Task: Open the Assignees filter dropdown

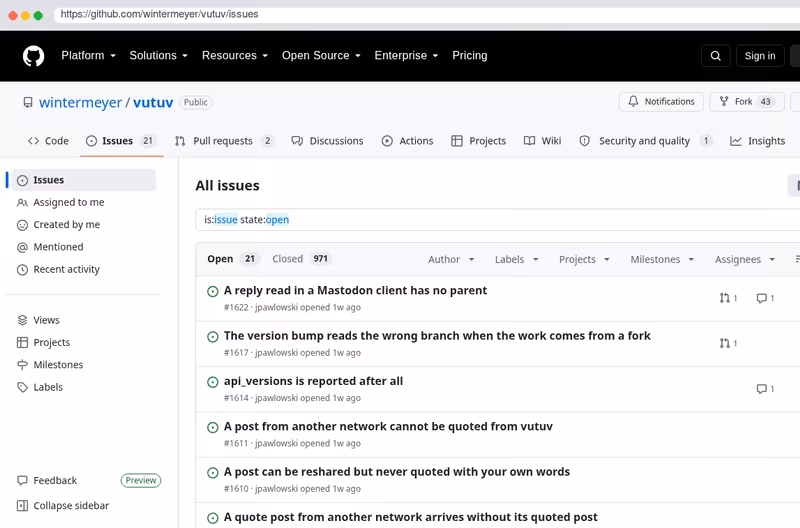Action: [x=745, y=260]
